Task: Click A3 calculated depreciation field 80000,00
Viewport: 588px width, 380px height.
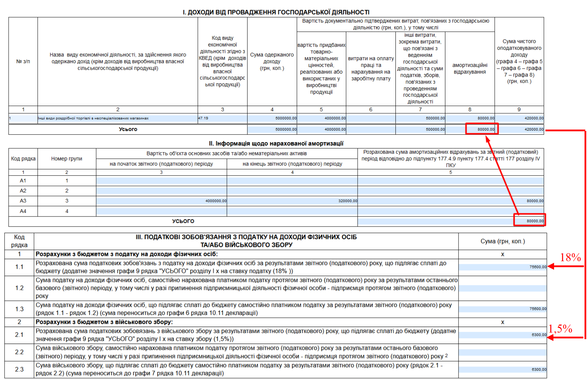Action: point(451,201)
